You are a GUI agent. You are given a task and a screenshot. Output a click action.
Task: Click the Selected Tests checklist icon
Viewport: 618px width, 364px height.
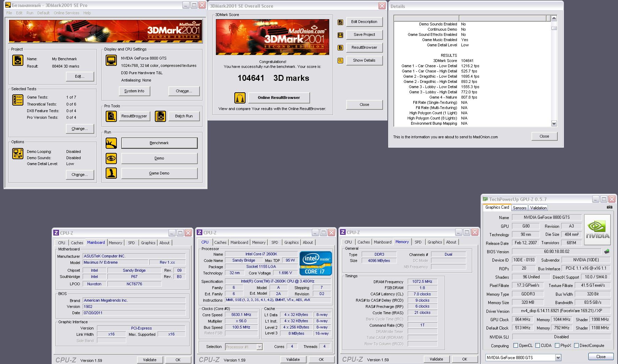tap(18, 100)
